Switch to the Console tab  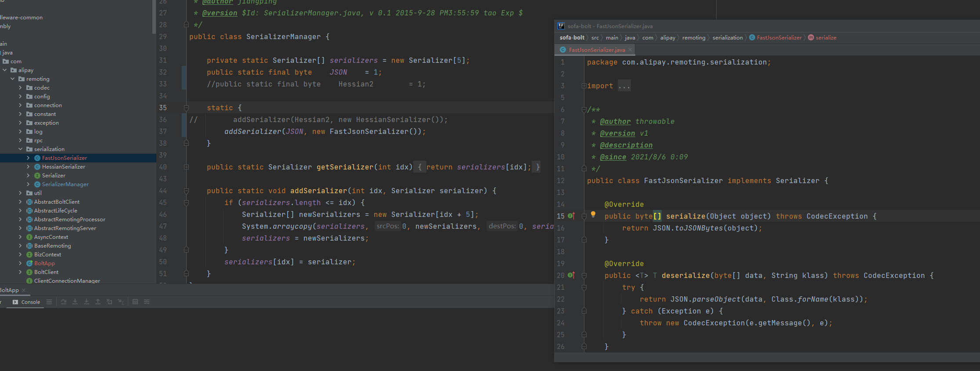[26, 302]
